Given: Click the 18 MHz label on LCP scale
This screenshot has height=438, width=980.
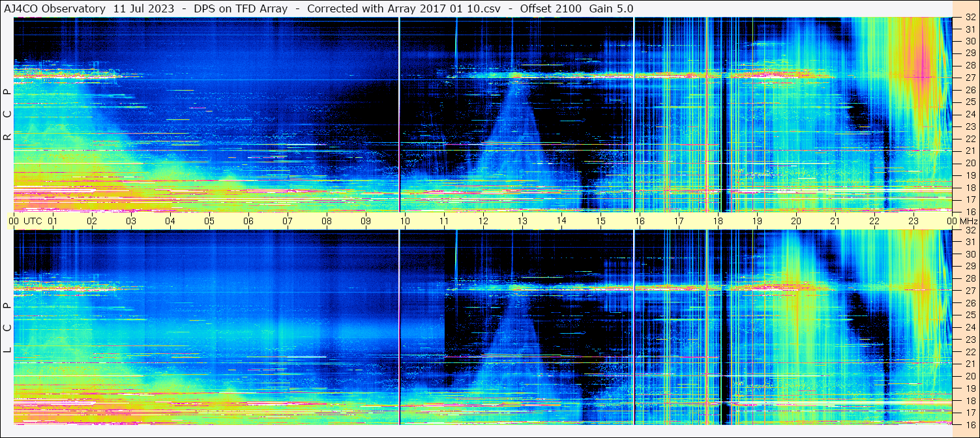Looking at the screenshot, I should pyautogui.click(x=970, y=400).
